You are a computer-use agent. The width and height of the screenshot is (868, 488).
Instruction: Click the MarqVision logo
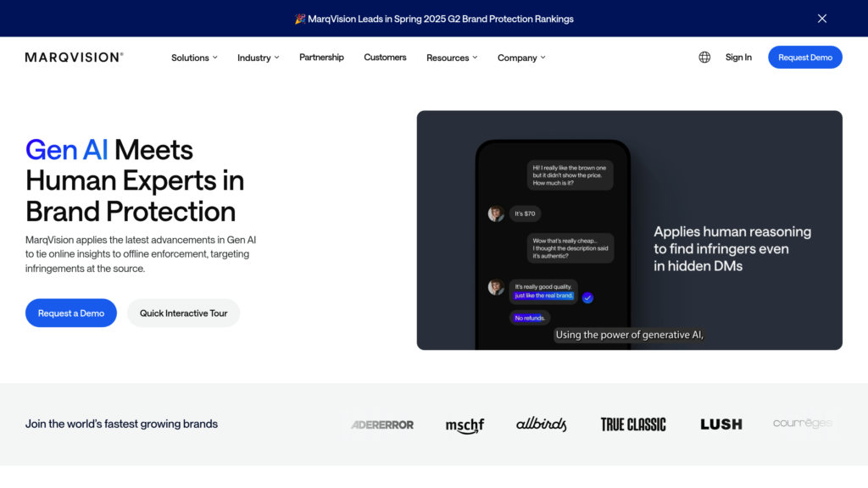coord(74,58)
